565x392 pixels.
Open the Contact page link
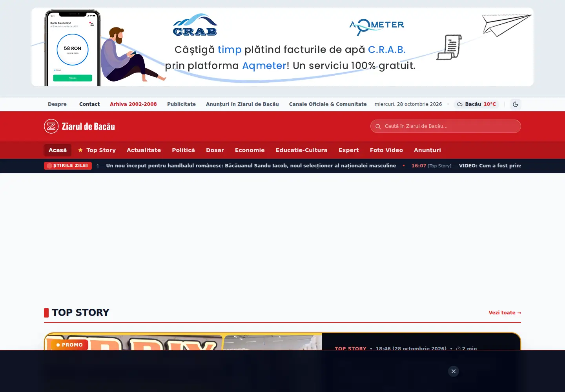pos(89,104)
